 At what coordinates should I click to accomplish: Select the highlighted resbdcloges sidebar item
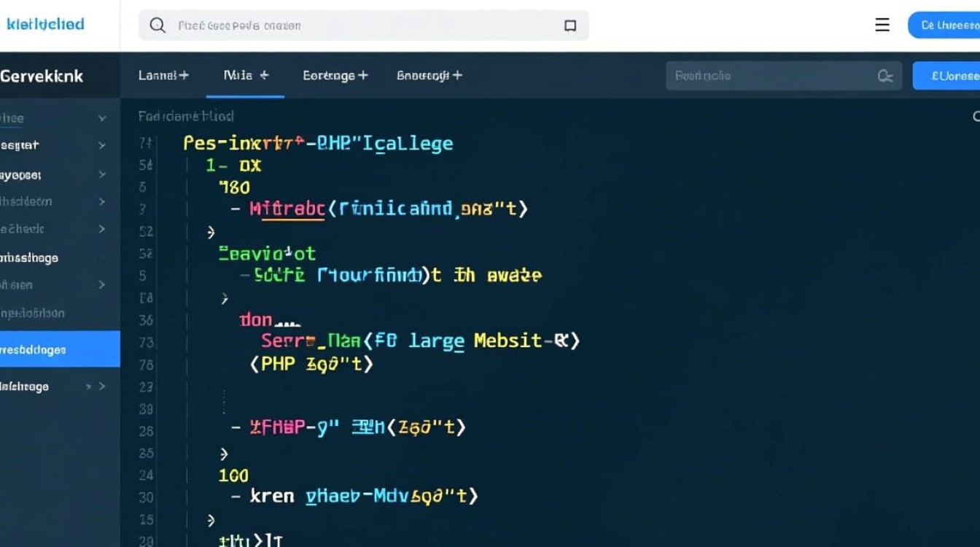(44, 349)
